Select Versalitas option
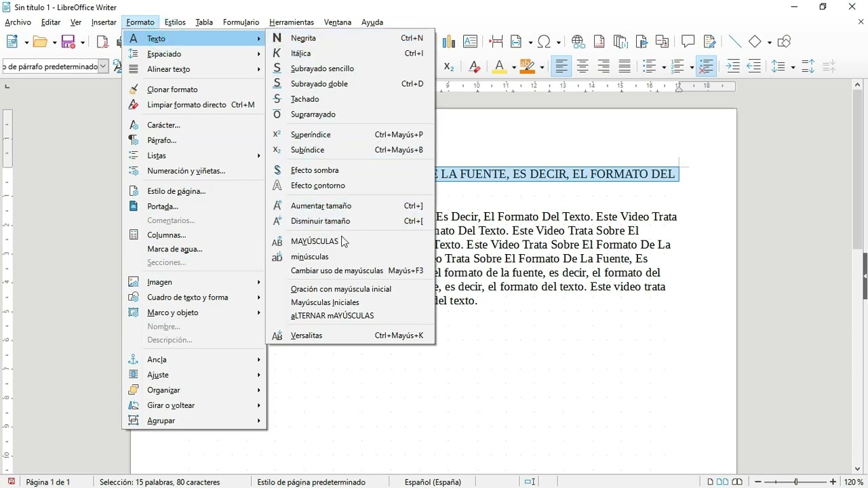The height and width of the screenshot is (488, 868). 350,335
